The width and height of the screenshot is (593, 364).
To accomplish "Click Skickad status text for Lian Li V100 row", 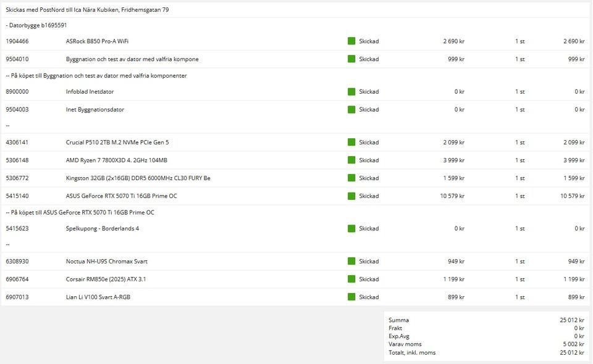I will click(369, 297).
